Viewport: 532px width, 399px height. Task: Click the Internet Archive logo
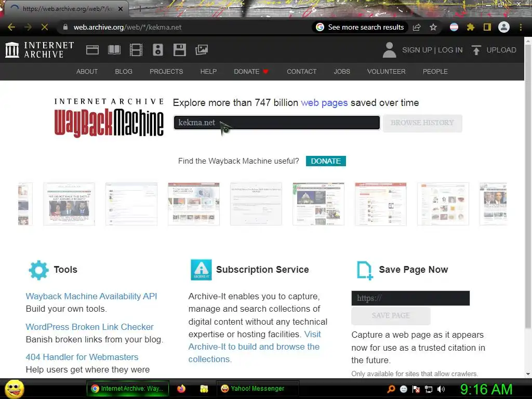(x=39, y=50)
